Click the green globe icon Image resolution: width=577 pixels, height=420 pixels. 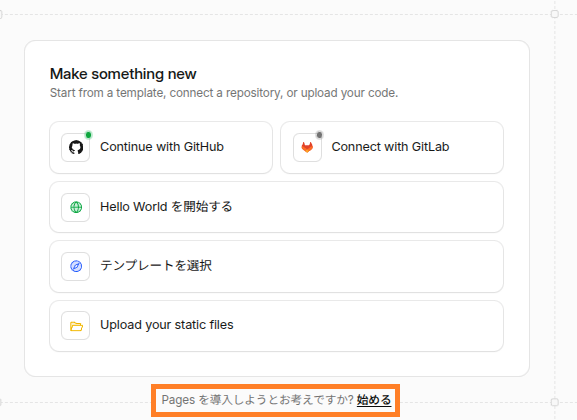pos(76,207)
